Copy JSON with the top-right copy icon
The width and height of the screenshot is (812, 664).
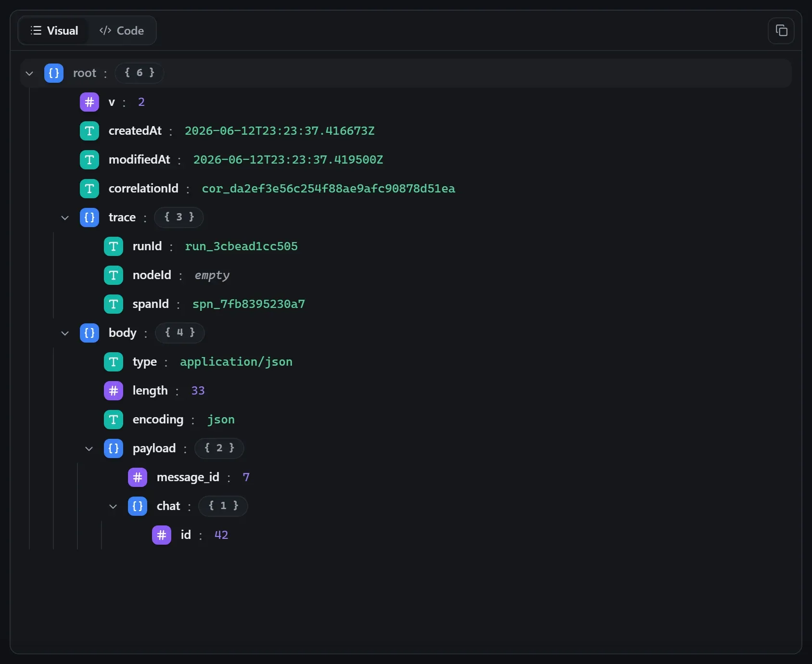(781, 31)
